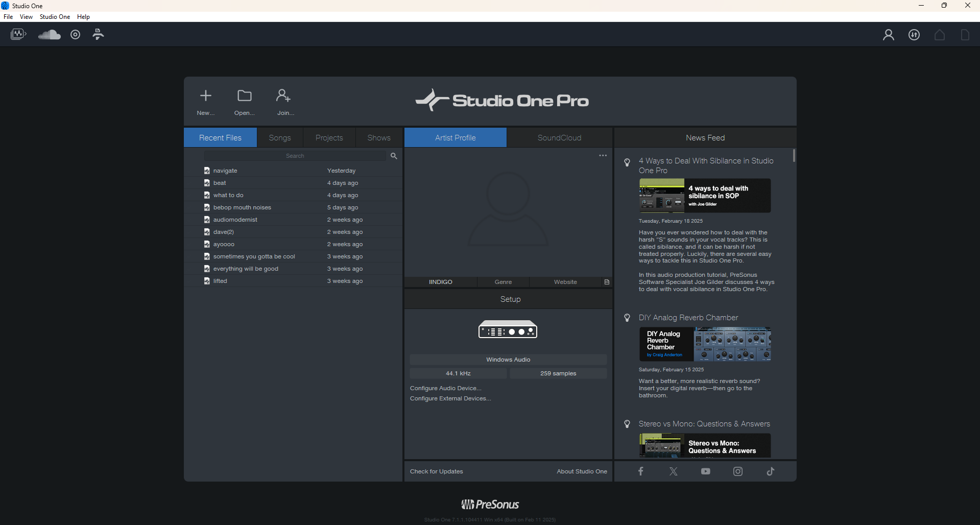Image resolution: width=980 pixels, height=525 pixels.
Task: Switch to the Projects tab
Action: pyautogui.click(x=329, y=138)
